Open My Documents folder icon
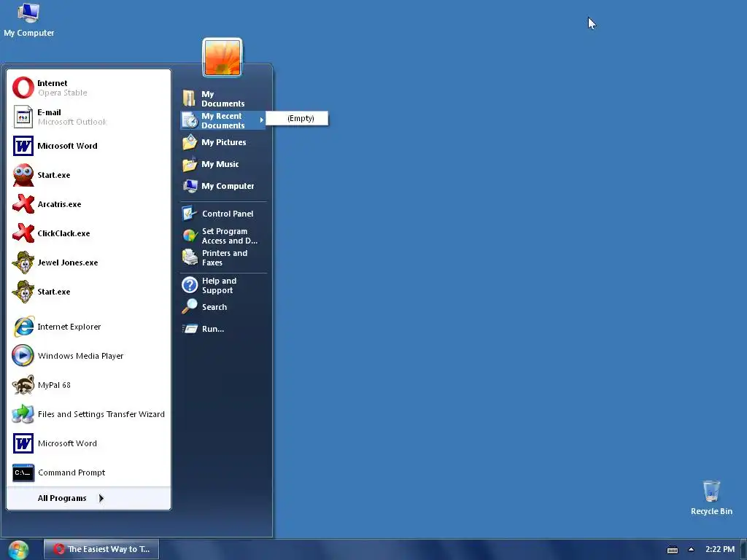This screenshot has width=747, height=560. [189, 98]
